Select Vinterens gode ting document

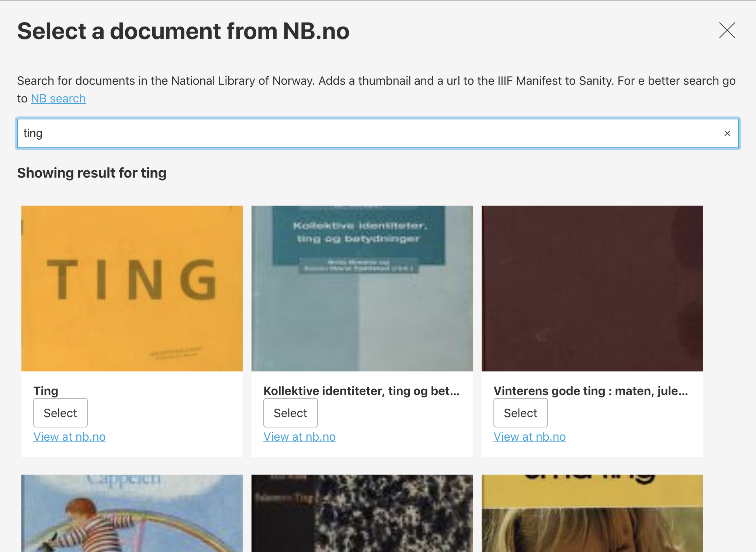(x=520, y=413)
